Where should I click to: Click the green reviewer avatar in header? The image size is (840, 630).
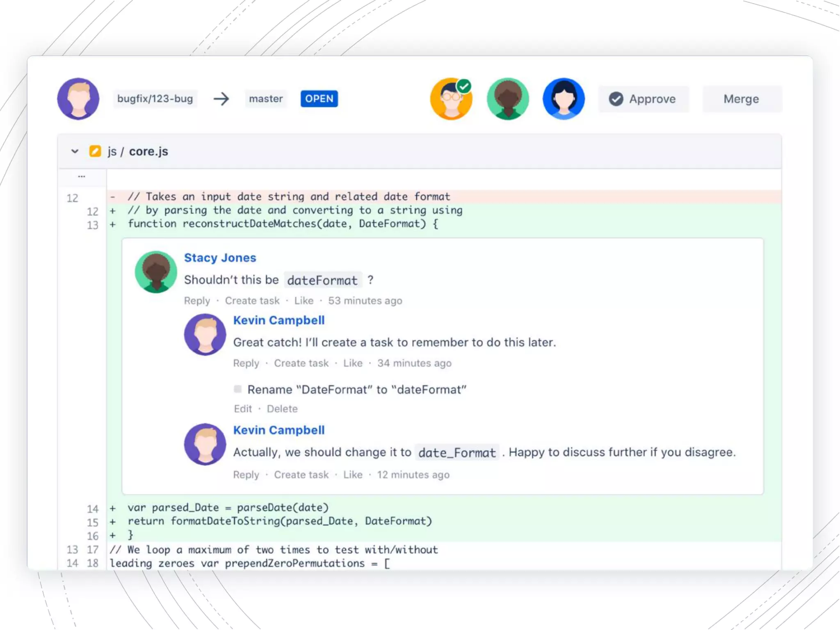coord(507,99)
